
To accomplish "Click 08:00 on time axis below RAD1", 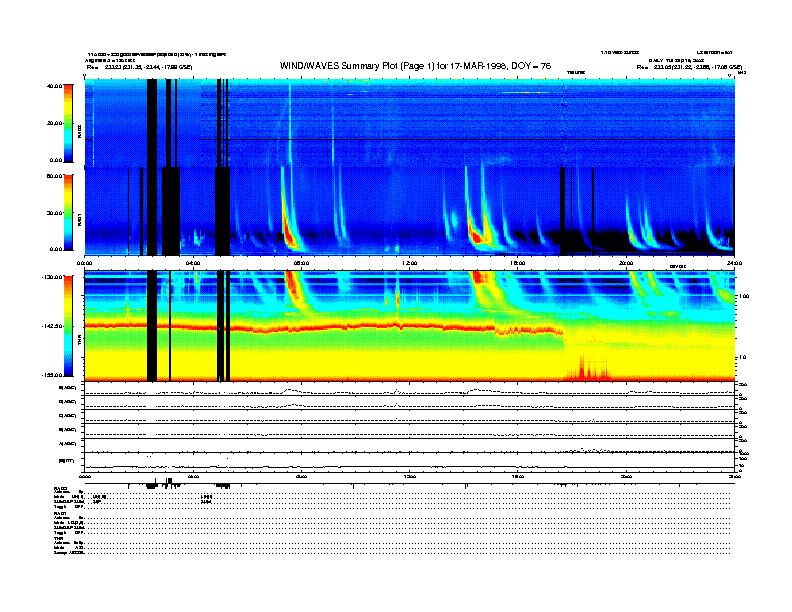I will coord(302,263).
